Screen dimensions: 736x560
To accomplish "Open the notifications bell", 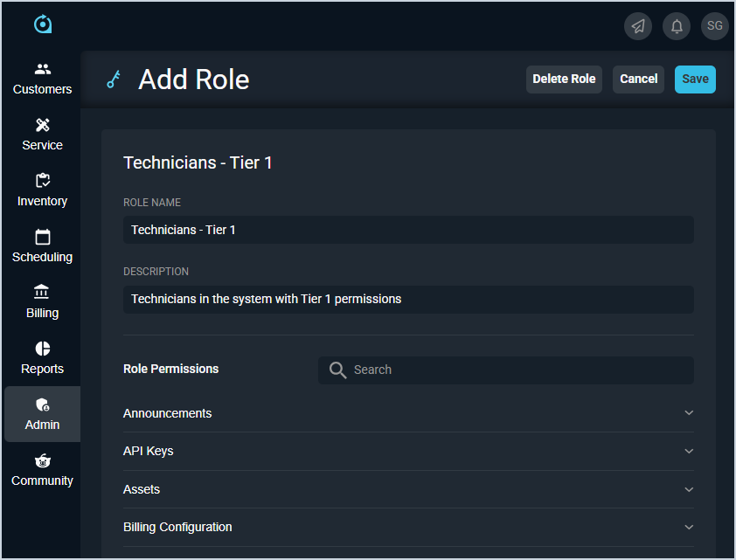I will 677,26.
